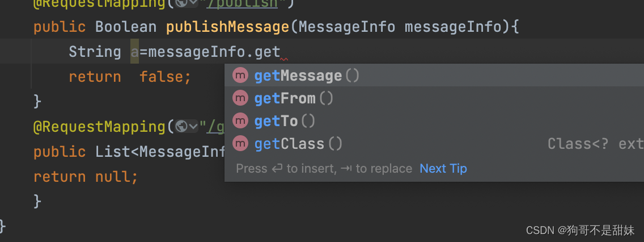Click the globe icon before "/publish" mapping
Screen dimensions: 644x242
click(181, 3)
